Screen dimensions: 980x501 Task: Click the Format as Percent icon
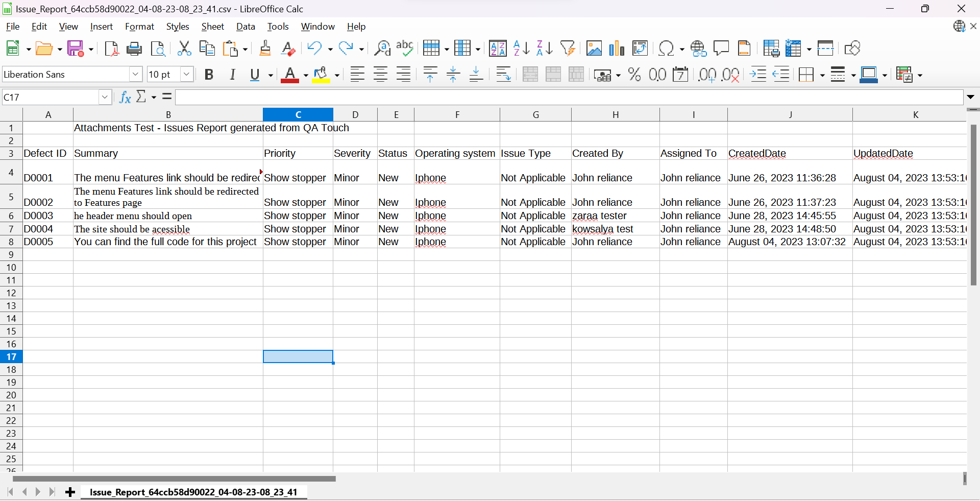[634, 75]
